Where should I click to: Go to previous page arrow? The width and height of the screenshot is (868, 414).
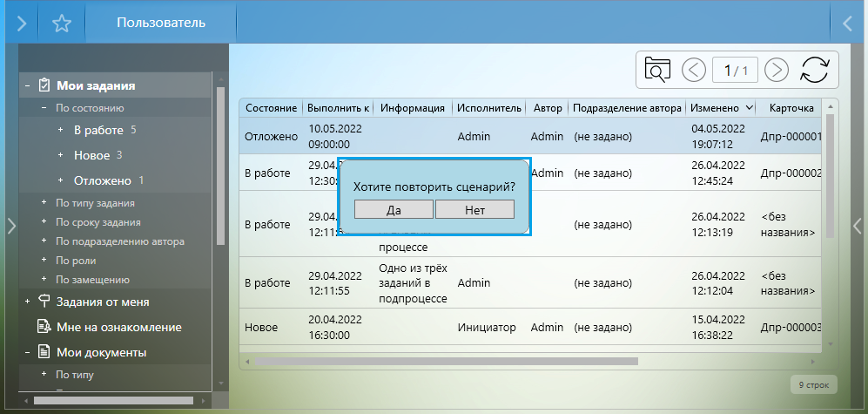click(x=693, y=69)
